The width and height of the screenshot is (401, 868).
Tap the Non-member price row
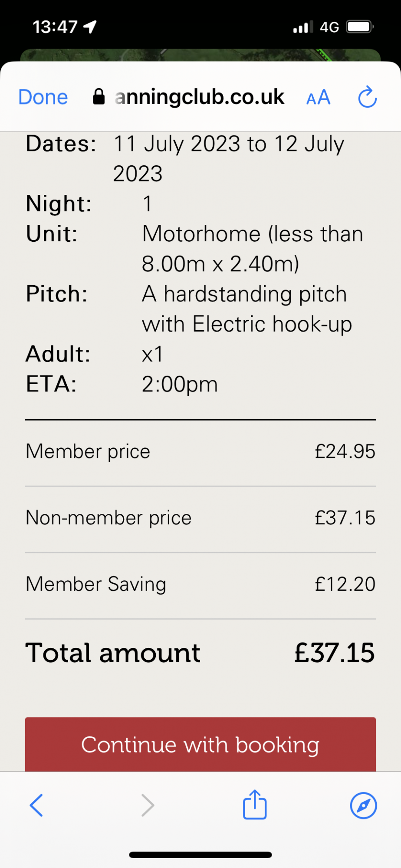(200, 518)
